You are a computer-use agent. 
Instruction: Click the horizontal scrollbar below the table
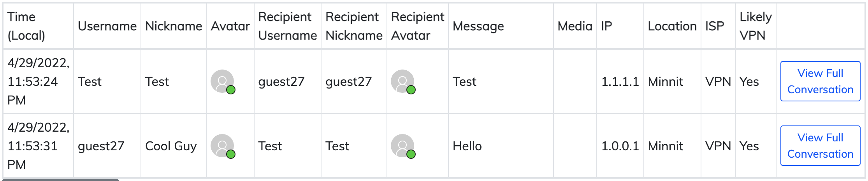61,179
